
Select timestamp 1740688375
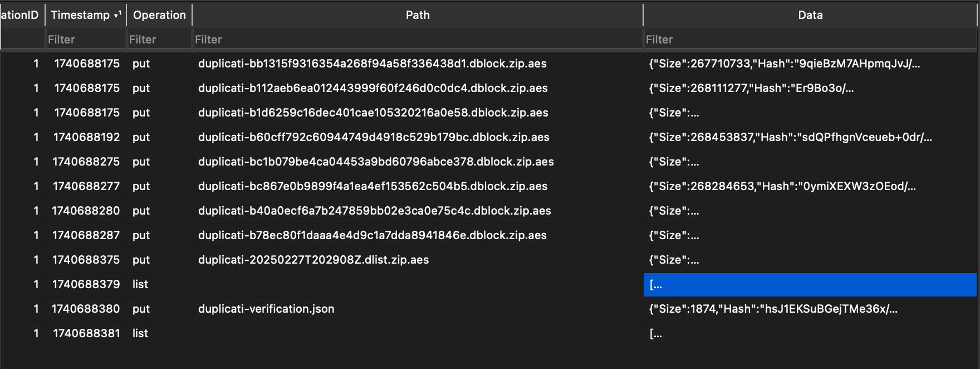(x=86, y=260)
